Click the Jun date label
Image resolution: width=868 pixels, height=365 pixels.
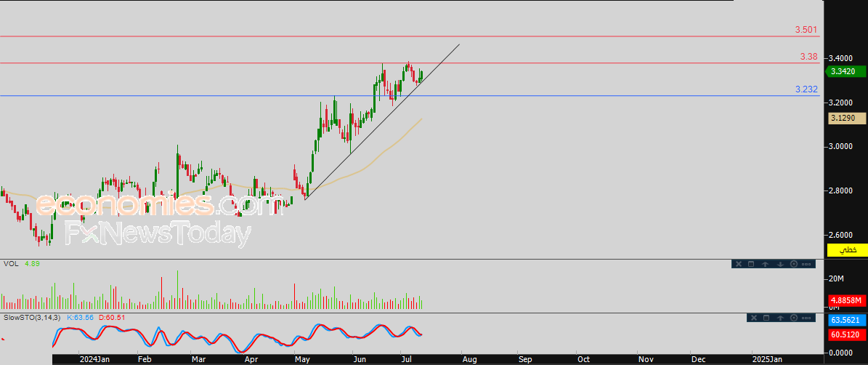click(x=360, y=359)
